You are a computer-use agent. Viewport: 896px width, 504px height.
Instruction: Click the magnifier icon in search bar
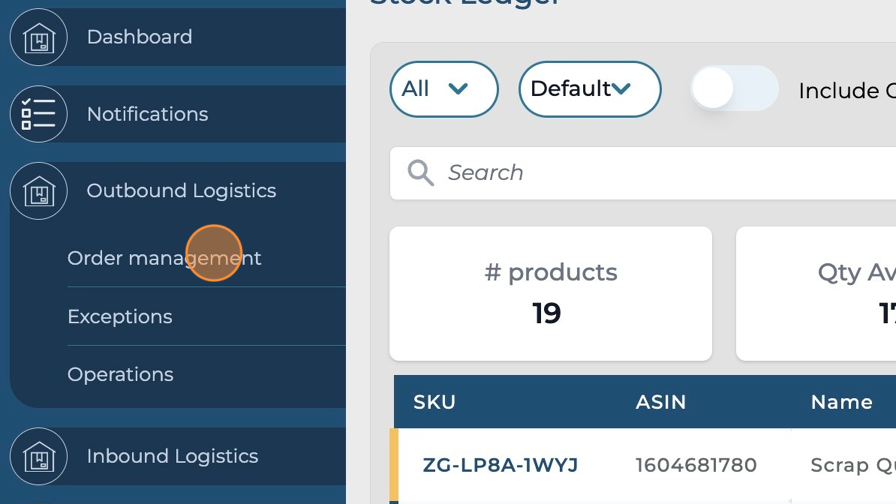coord(421,173)
